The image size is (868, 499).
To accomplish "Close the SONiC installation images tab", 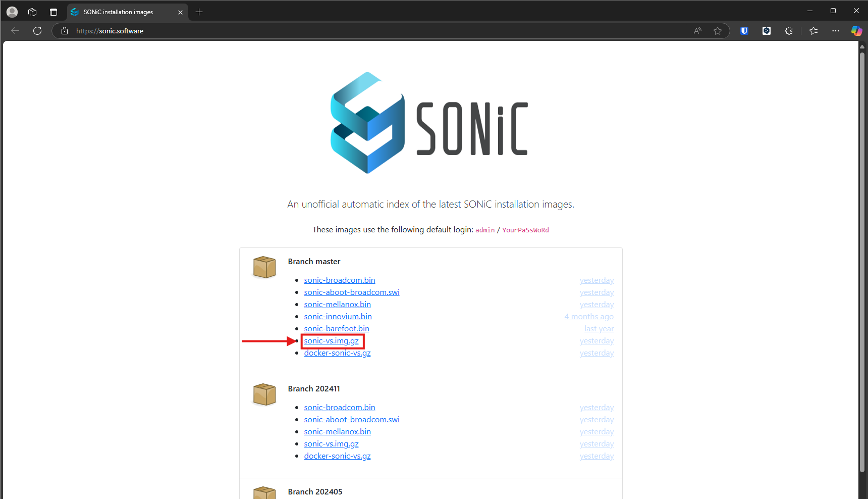I will 180,12.
